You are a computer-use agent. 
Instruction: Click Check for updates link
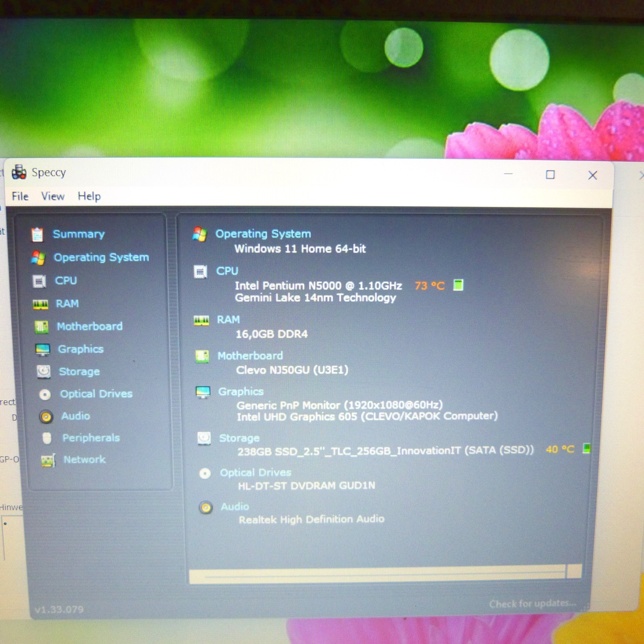pyautogui.click(x=533, y=603)
